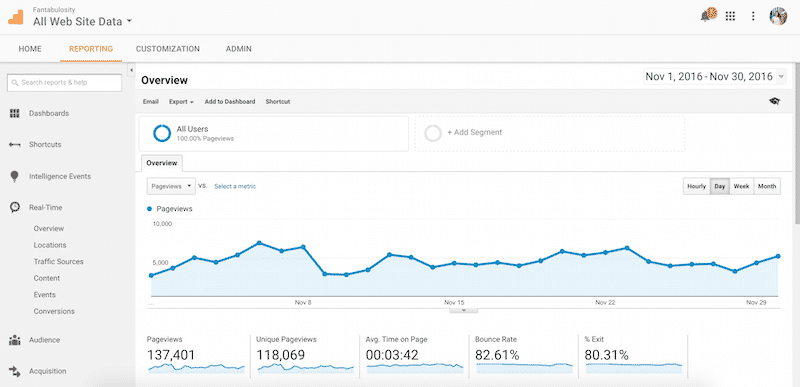Open Dashboards in the sidebar

(x=49, y=113)
